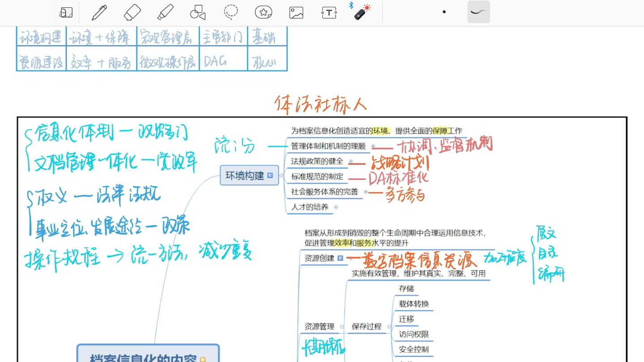Click the 为档案信息化创造适宜的环境 description line

[x=377, y=131]
